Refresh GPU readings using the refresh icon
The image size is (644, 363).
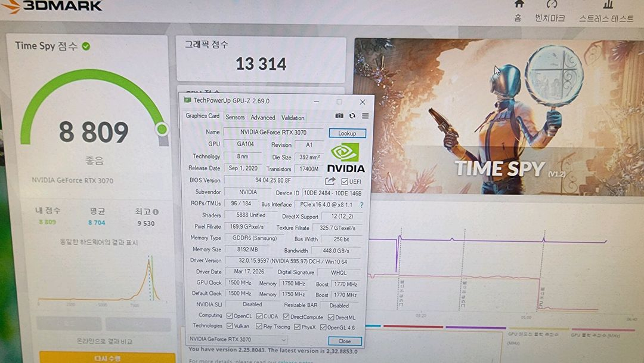(x=352, y=116)
